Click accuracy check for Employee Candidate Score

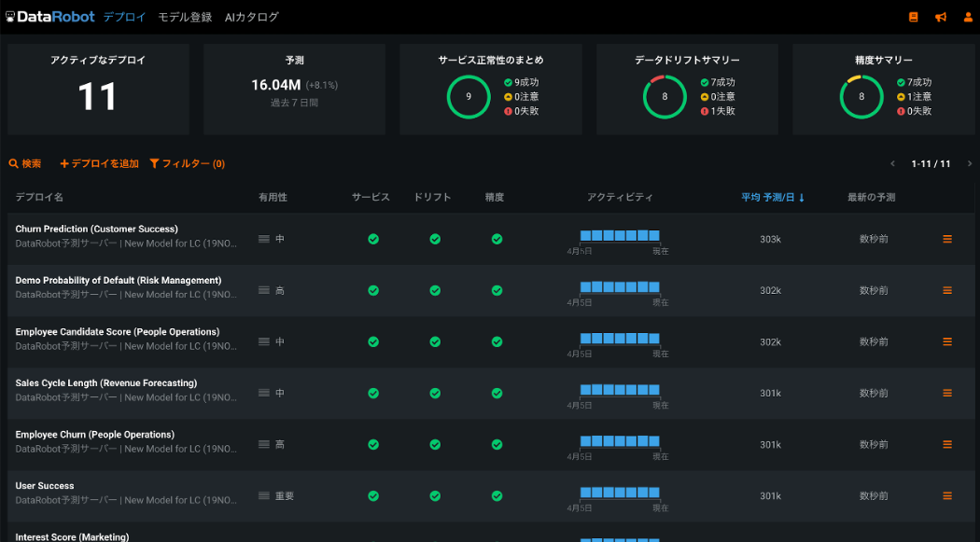(497, 341)
